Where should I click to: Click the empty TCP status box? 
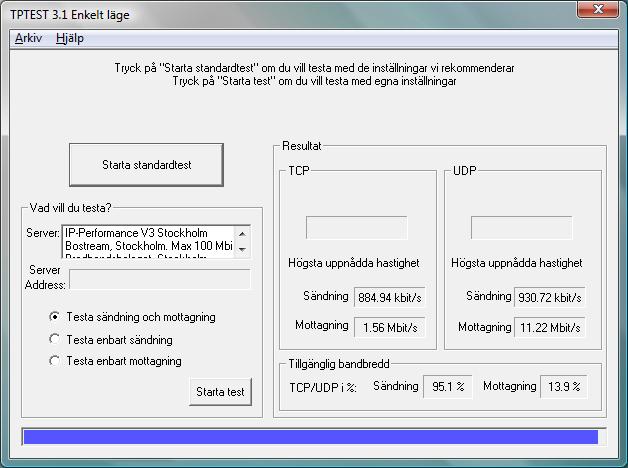(356, 227)
